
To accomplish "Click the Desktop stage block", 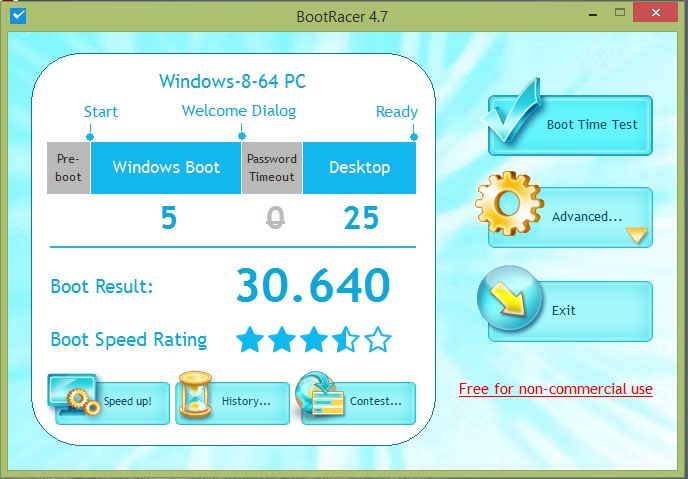I will click(x=359, y=168).
